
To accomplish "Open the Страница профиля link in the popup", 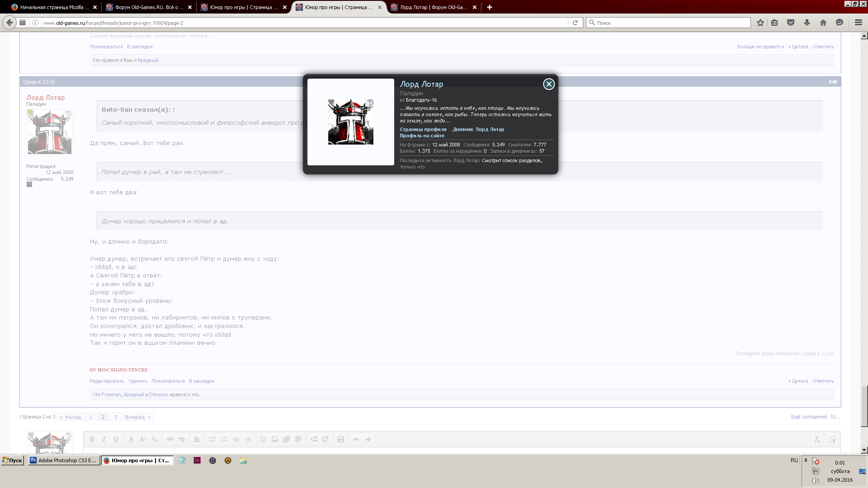I will click(x=423, y=129).
